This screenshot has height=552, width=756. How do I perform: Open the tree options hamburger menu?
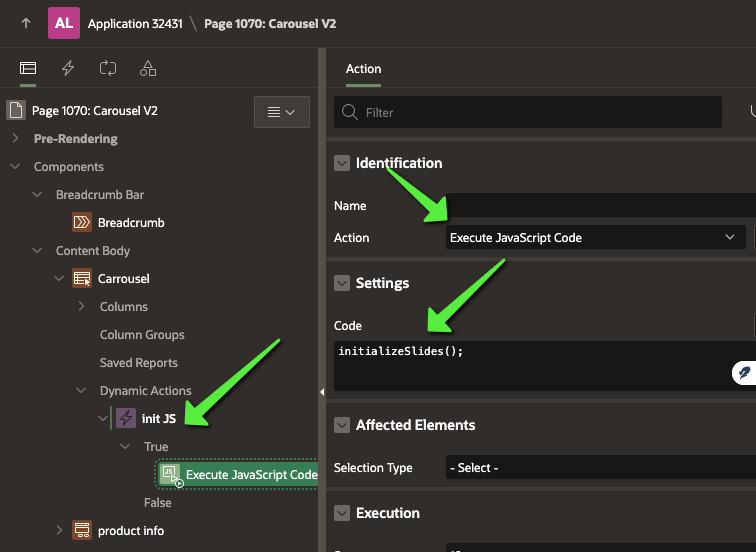(x=281, y=113)
